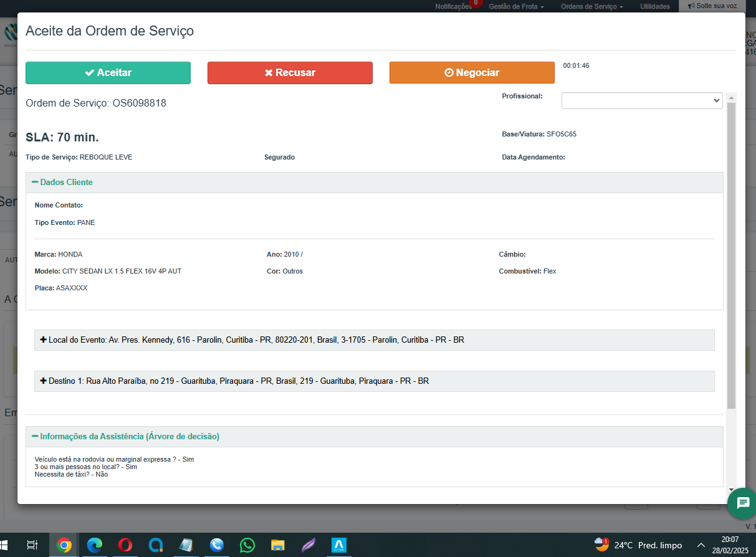This screenshot has height=557, width=756.
Task: Click the countdown timer 00:01:46
Action: click(x=576, y=65)
